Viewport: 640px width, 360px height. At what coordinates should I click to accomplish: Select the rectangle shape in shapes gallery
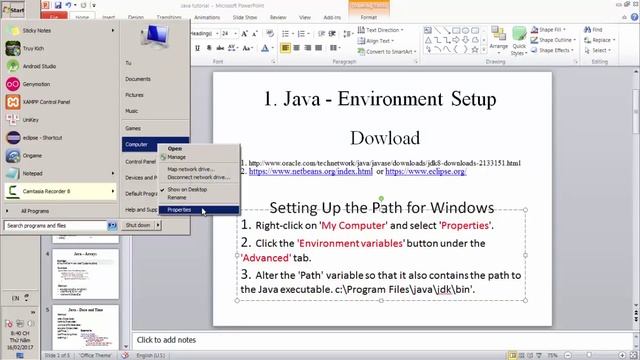[x=456, y=30]
